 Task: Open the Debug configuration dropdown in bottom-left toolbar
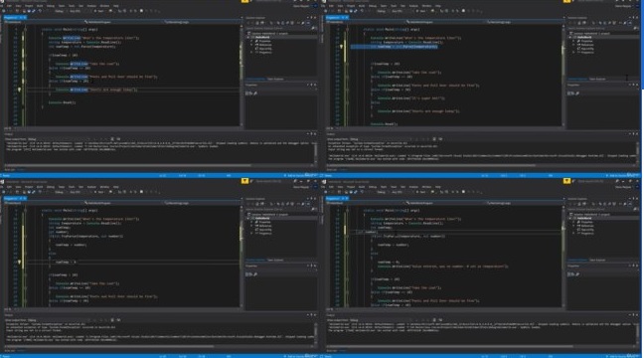(x=60, y=192)
